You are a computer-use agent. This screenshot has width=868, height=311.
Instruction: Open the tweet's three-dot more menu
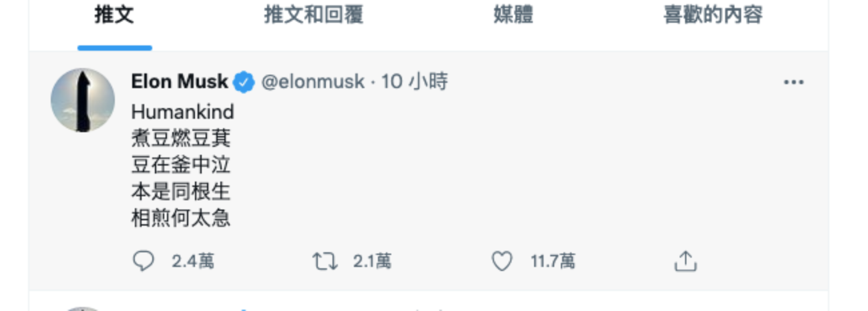point(793,82)
